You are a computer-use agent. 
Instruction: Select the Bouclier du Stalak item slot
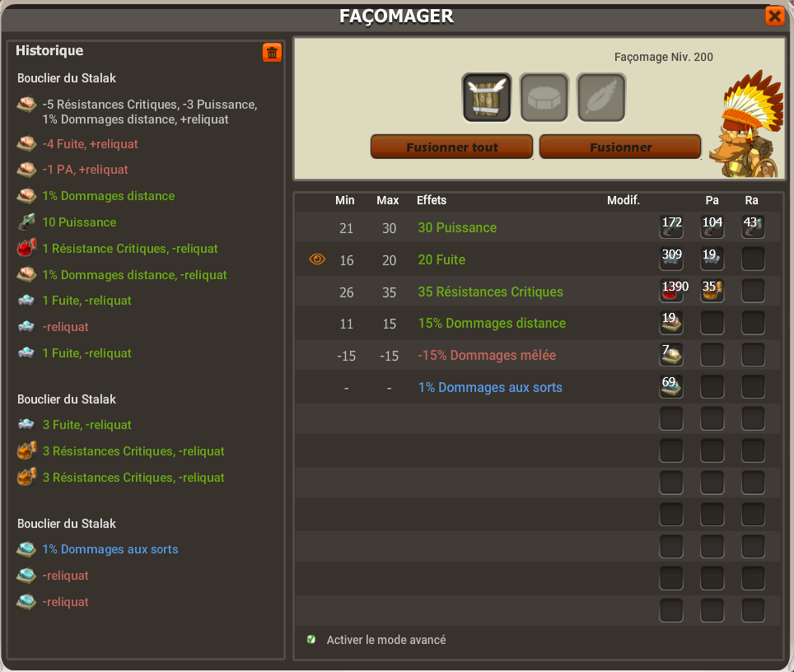tap(487, 97)
